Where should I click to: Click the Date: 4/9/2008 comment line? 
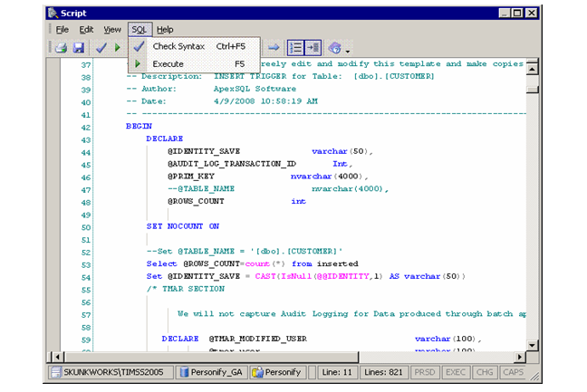(222, 101)
